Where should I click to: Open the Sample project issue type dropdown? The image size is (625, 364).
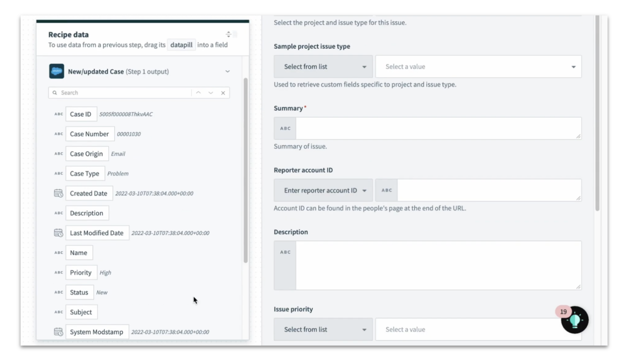[323, 66]
